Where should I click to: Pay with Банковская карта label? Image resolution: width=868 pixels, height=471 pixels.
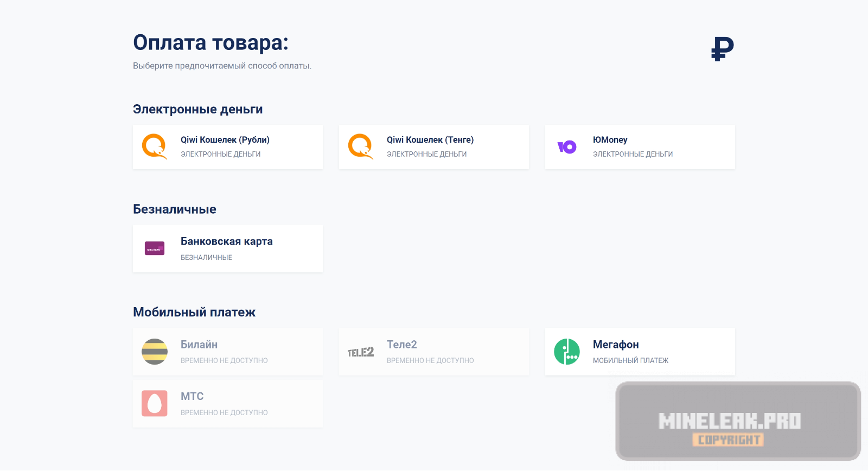tap(227, 241)
